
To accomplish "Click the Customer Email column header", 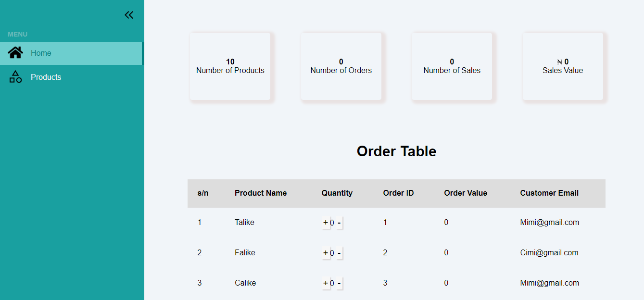I will tap(549, 193).
